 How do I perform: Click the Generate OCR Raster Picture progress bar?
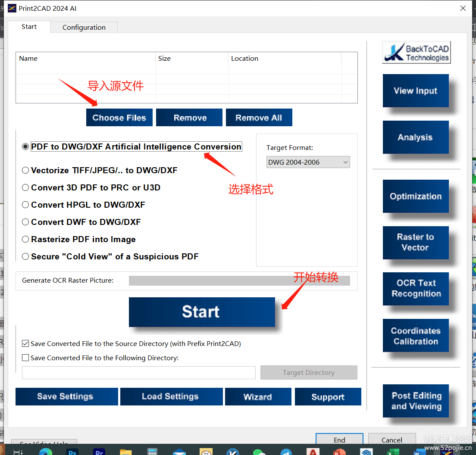click(239, 280)
